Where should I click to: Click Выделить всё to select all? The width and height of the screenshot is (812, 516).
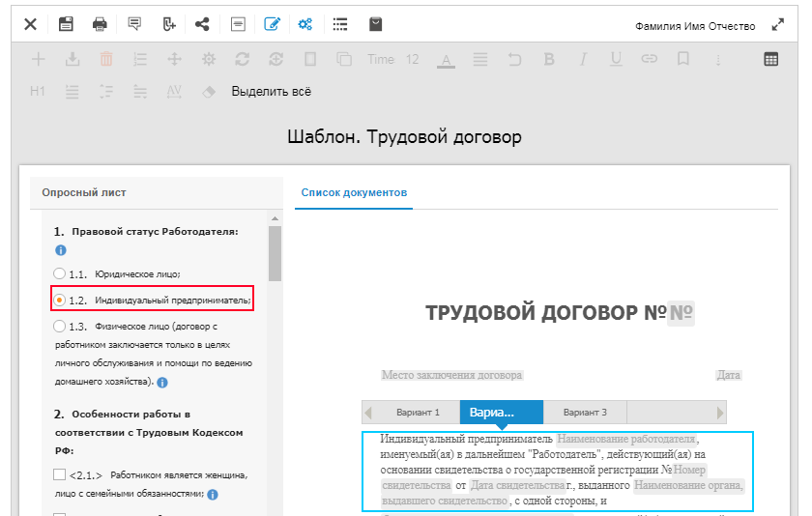point(271,92)
